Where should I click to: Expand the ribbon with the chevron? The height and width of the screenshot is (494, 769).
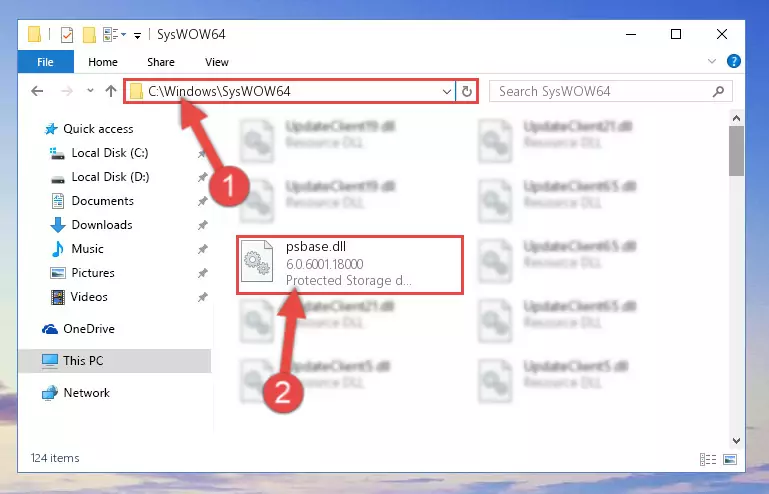[x=712, y=61]
